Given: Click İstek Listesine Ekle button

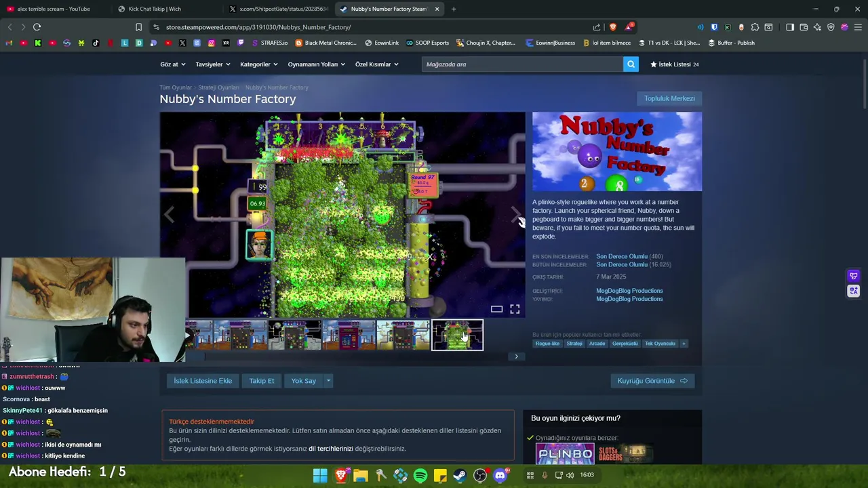Looking at the screenshot, I should pos(203,381).
